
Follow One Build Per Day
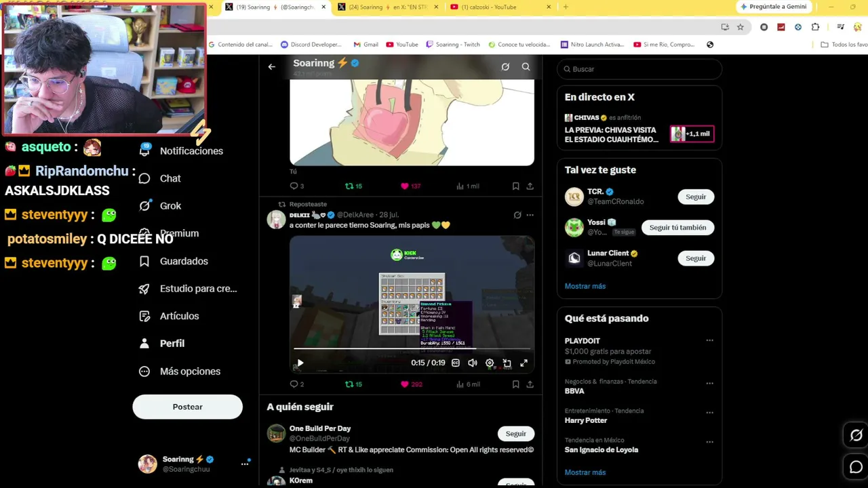pos(515,434)
